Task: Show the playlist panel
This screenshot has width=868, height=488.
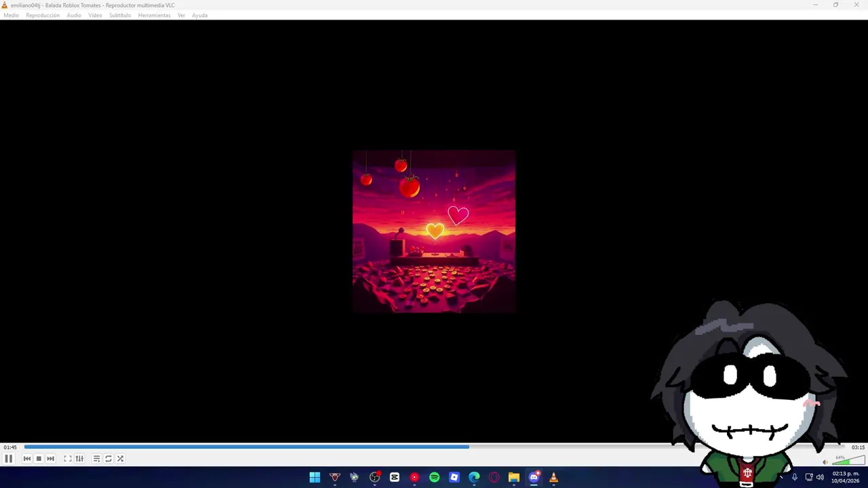Action: click(96, 459)
